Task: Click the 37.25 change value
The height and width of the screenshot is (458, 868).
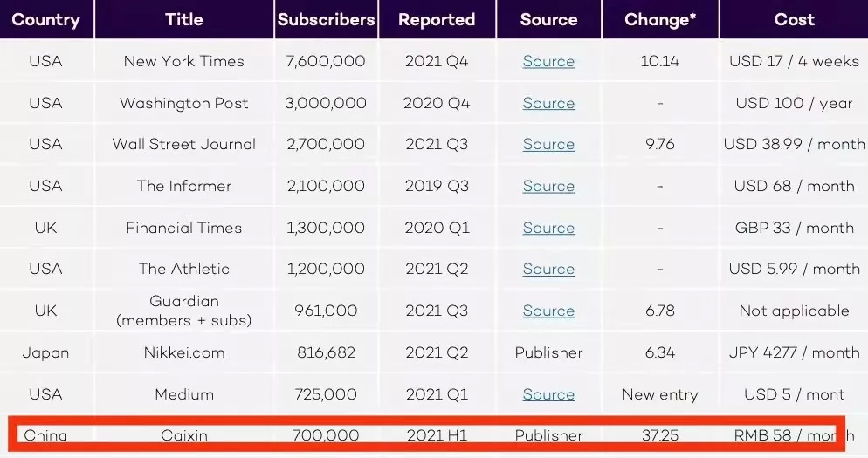Action: click(x=660, y=435)
